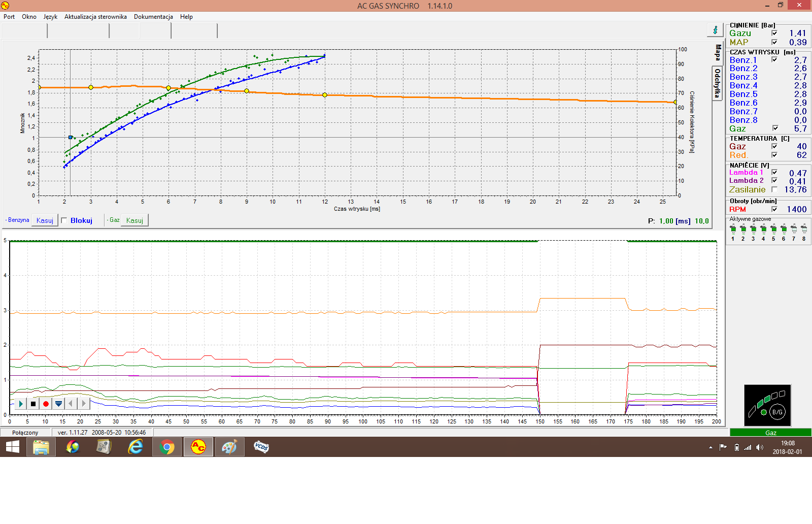812x524 pixels.
Task: Click Kasuj button next to Benzyna
Action: click(45, 220)
